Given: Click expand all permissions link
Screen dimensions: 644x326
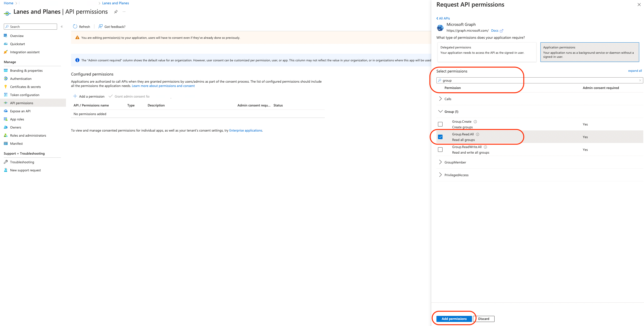Looking at the screenshot, I should coord(635,71).
